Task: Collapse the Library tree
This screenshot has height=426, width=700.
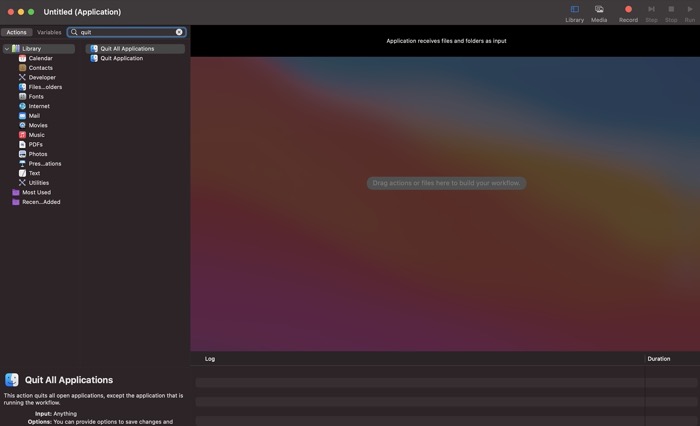Action: point(7,49)
